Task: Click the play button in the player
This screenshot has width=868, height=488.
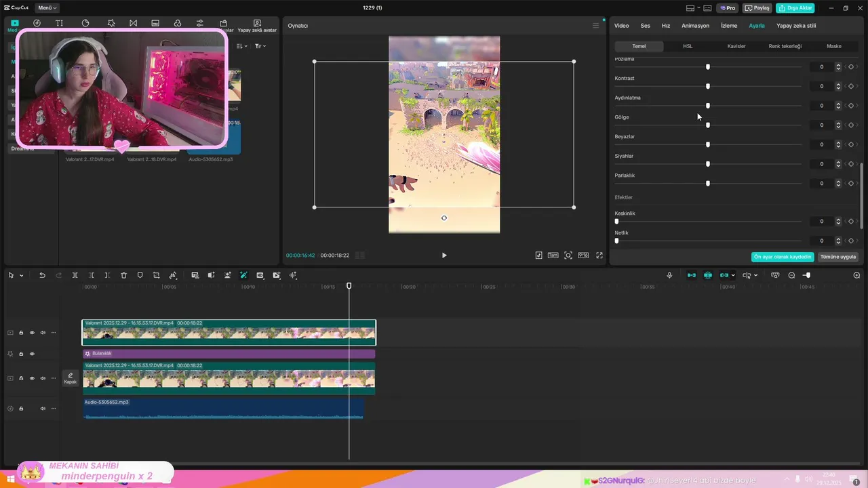Action: click(444, 256)
